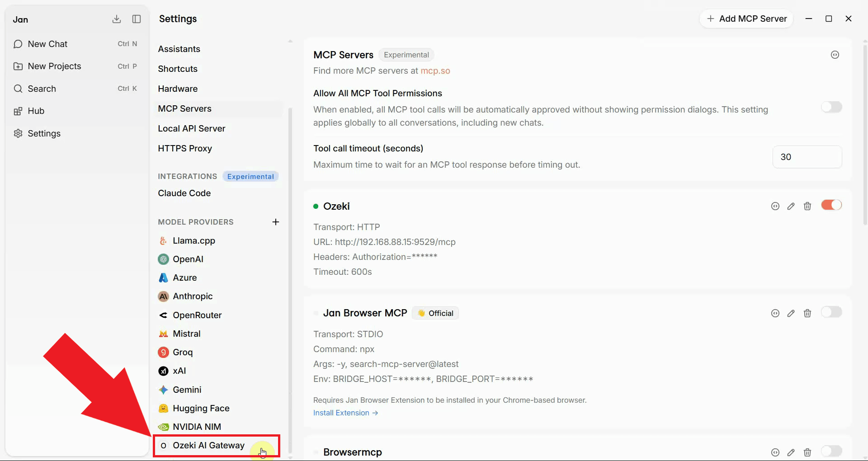The image size is (868, 461).
Task: Open OpenAI provider
Action: point(219,259)
